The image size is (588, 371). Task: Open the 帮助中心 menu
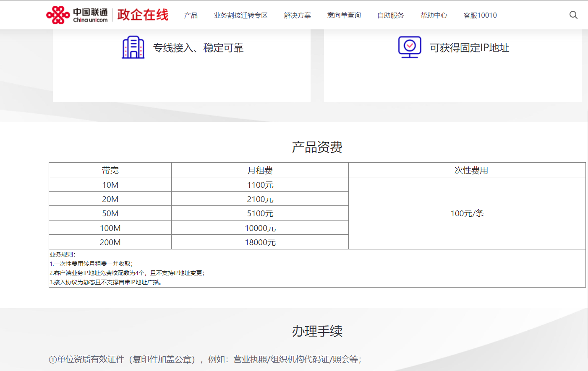point(434,16)
